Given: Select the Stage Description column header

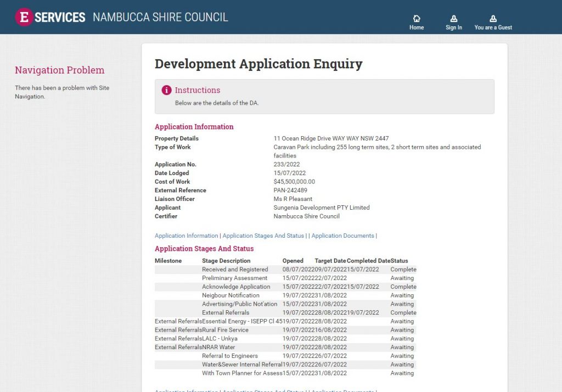Looking at the screenshot, I should click(226, 261).
